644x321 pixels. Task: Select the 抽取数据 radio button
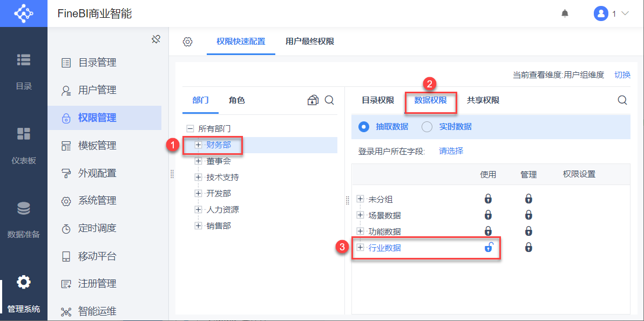364,127
